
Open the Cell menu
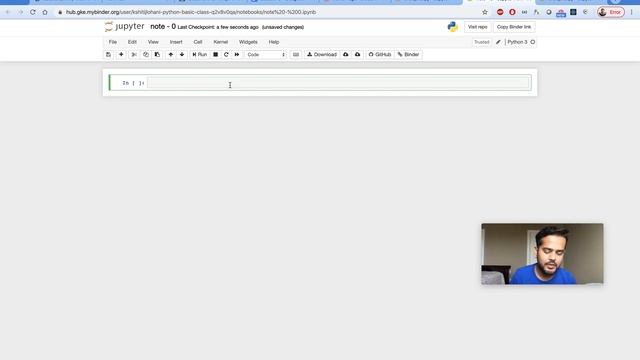(198, 42)
